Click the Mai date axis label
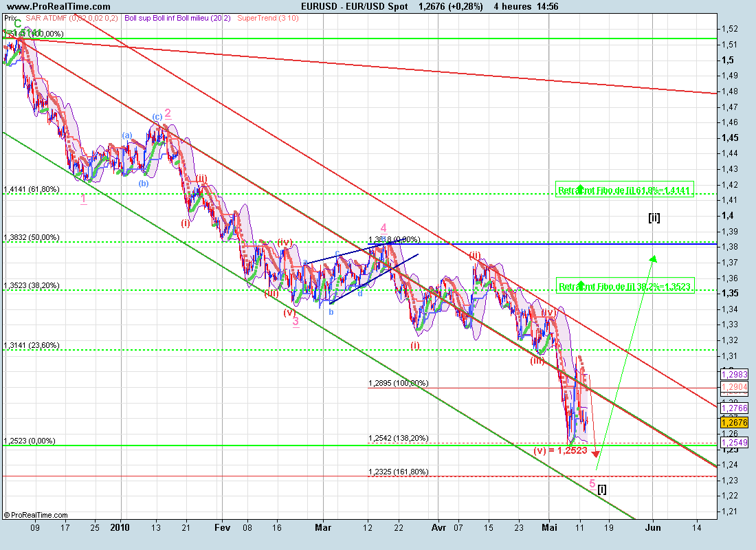Viewport: 756px width, 550px height. (x=549, y=528)
